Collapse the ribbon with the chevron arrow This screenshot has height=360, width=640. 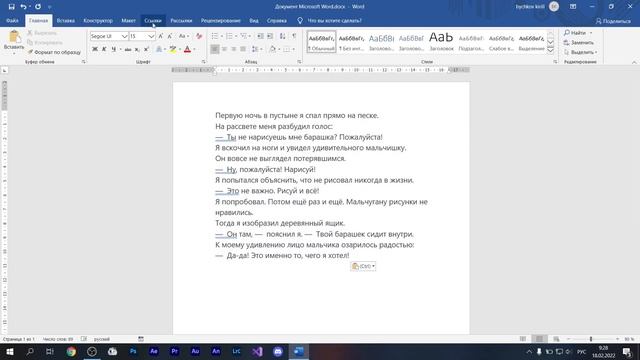click(634, 62)
